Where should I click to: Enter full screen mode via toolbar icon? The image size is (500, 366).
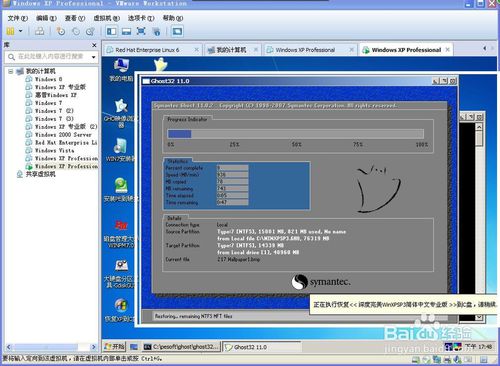(x=141, y=31)
